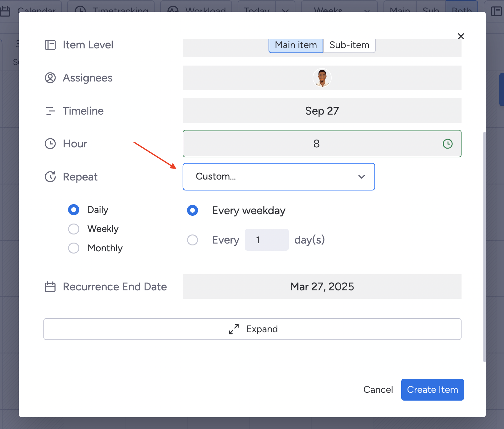Click the clock icon in Hour field

[x=447, y=144]
